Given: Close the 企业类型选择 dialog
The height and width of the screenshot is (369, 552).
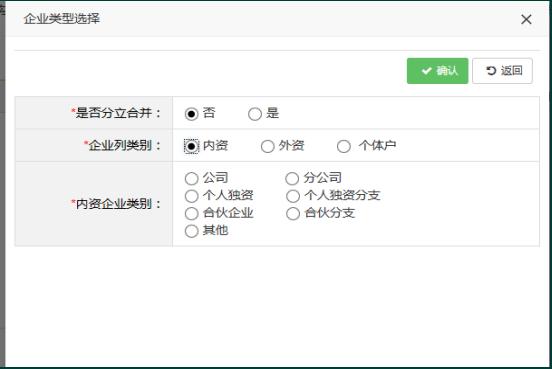Looking at the screenshot, I should (x=526, y=19).
